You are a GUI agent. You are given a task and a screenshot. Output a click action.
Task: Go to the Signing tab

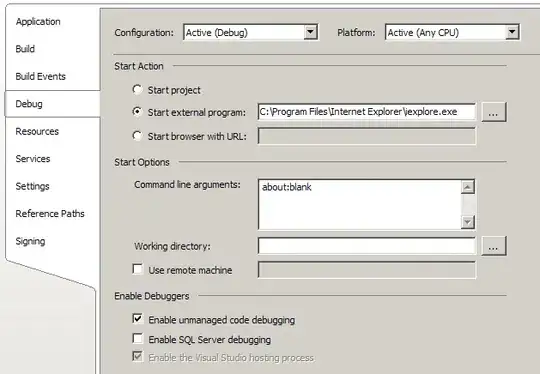[30, 241]
